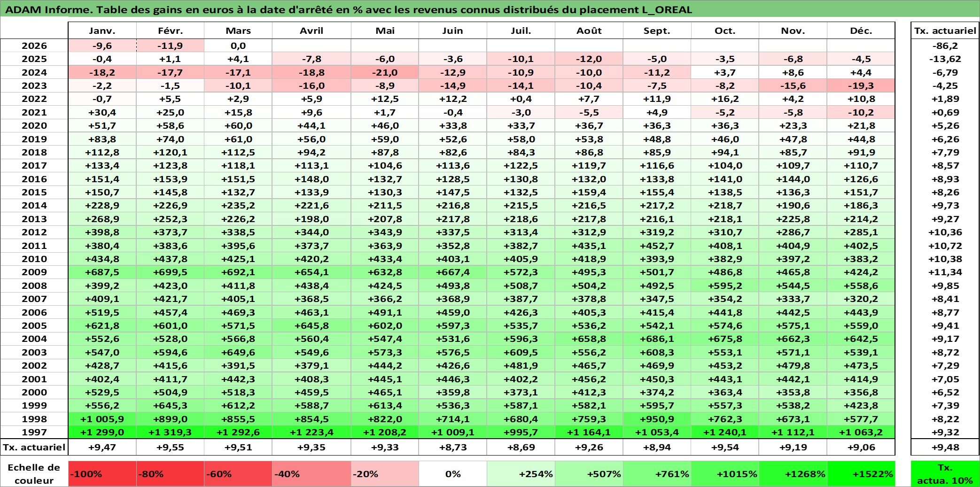Image resolution: width=980 pixels, height=487 pixels.
Task: Select the +268,9 cell for January 2013
Action: (102, 219)
